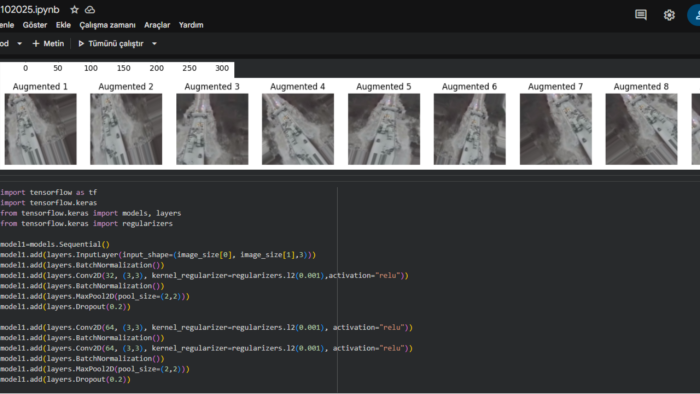700x394 pixels.
Task: Add a text cell with Metin button
Action: 48,43
